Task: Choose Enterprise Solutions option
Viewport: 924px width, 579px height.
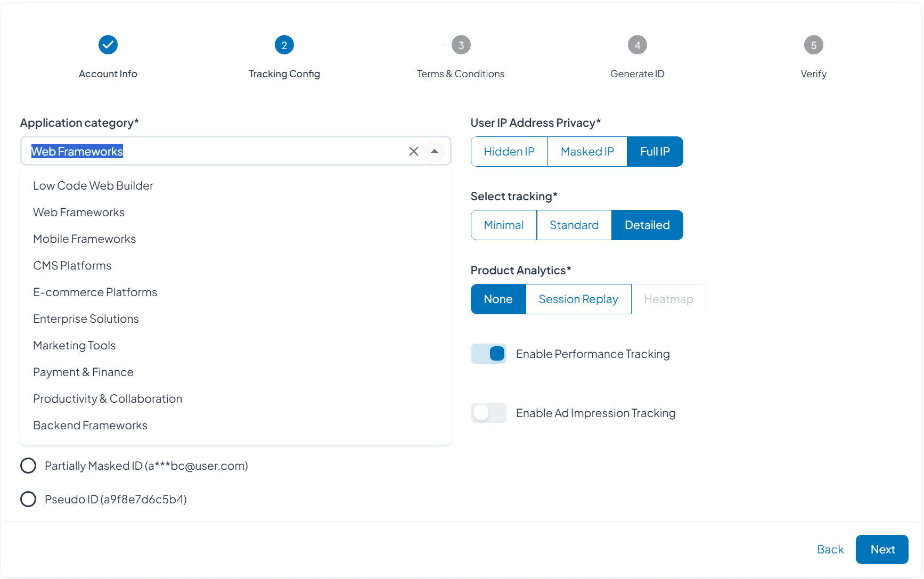Action: pyautogui.click(x=236, y=319)
